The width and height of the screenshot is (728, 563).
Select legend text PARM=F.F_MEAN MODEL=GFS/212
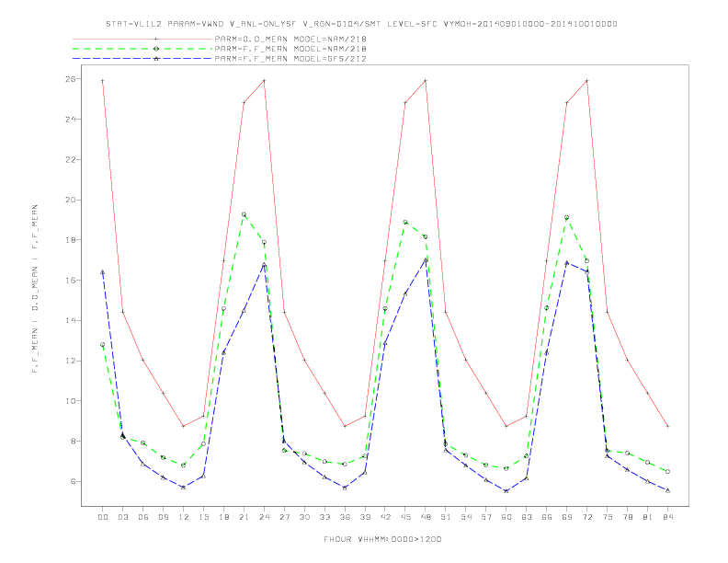290,59
